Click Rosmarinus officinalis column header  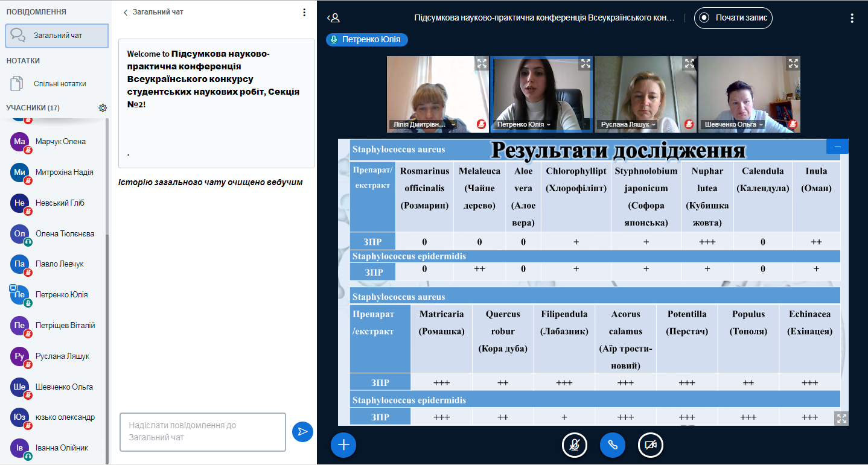point(424,197)
